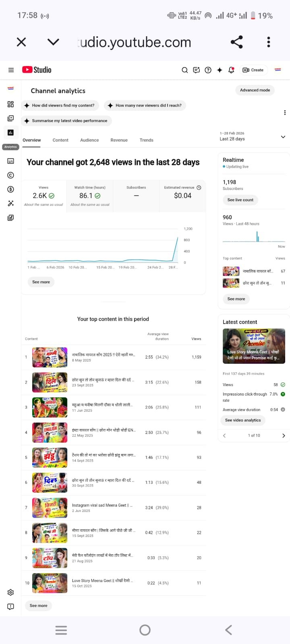Screen dimensions: 290x644
Task: Open the help question mark icon
Action: click(208, 70)
